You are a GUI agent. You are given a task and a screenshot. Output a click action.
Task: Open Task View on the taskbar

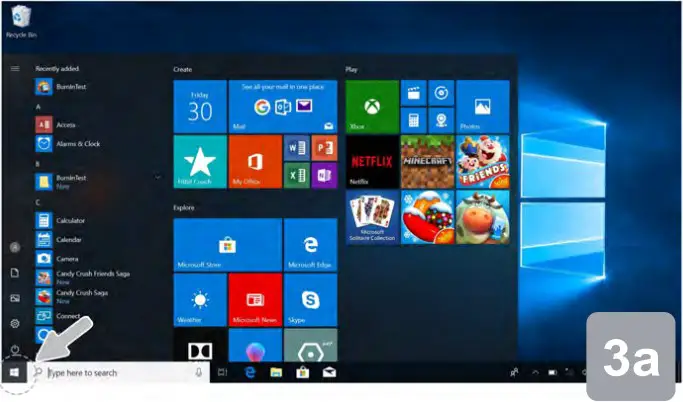point(223,372)
